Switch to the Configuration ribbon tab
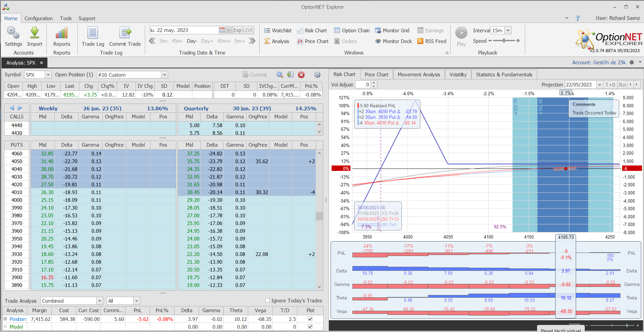 [39, 19]
